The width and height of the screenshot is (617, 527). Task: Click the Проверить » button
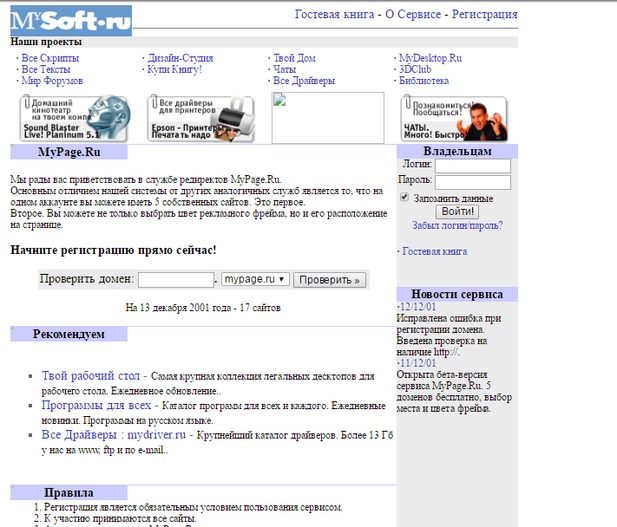tap(329, 280)
